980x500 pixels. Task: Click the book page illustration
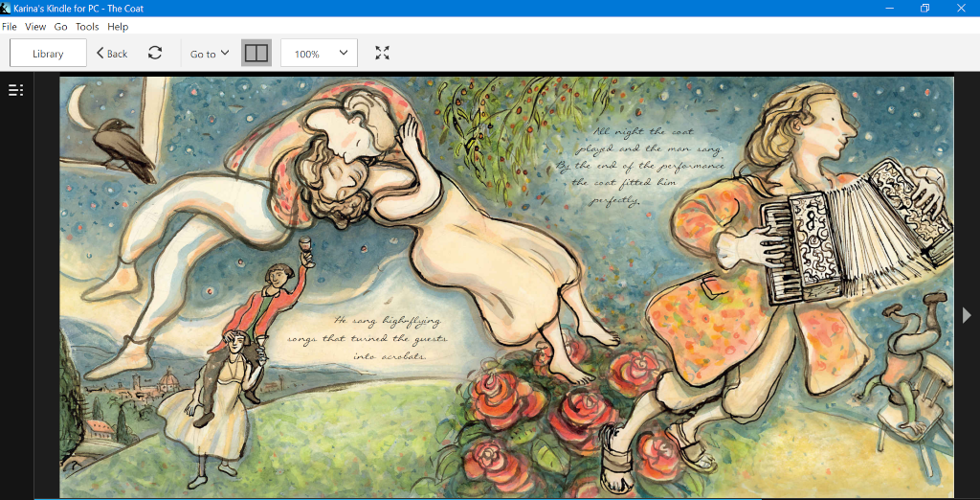[x=506, y=286]
